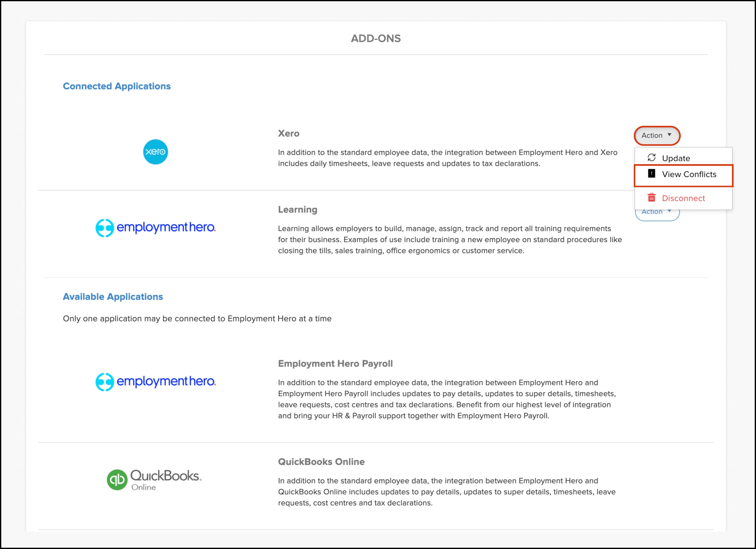Click the Learning Employment Hero logo
The height and width of the screenshot is (549, 756).
coord(155,228)
